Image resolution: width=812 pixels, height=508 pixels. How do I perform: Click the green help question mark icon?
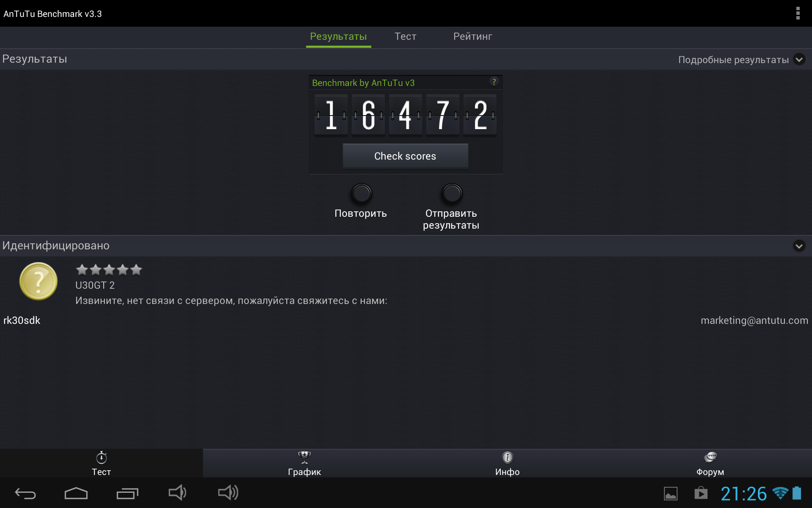click(x=494, y=82)
